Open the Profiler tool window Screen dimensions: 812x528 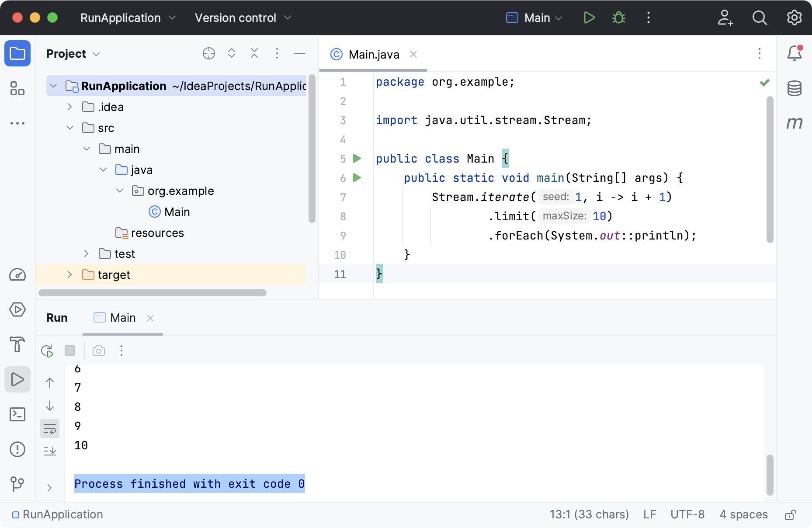[x=17, y=274]
